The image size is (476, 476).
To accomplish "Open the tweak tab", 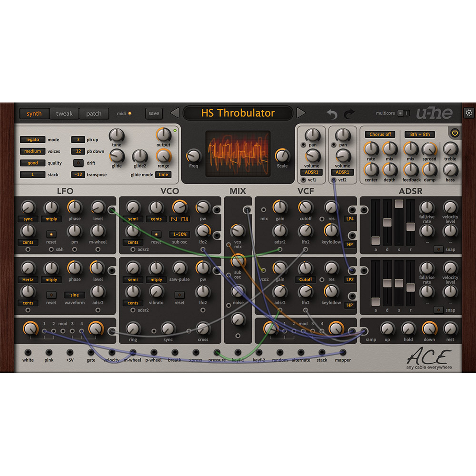I will [x=64, y=113].
